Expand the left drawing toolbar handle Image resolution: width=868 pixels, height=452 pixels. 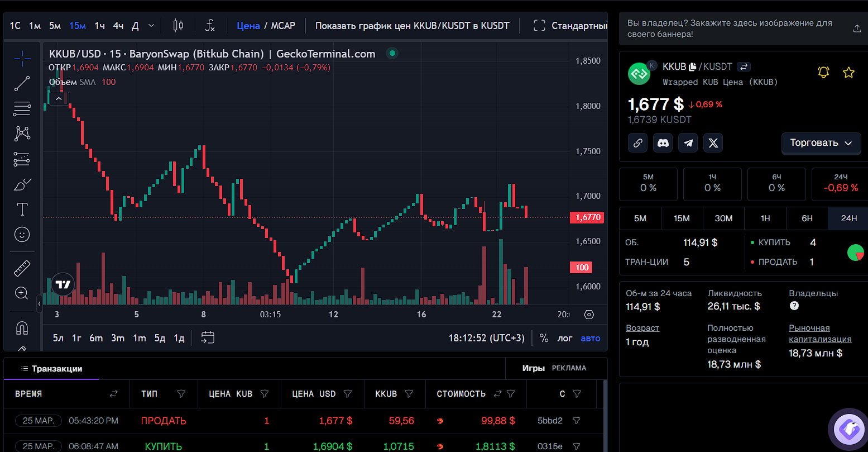[39, 304]
